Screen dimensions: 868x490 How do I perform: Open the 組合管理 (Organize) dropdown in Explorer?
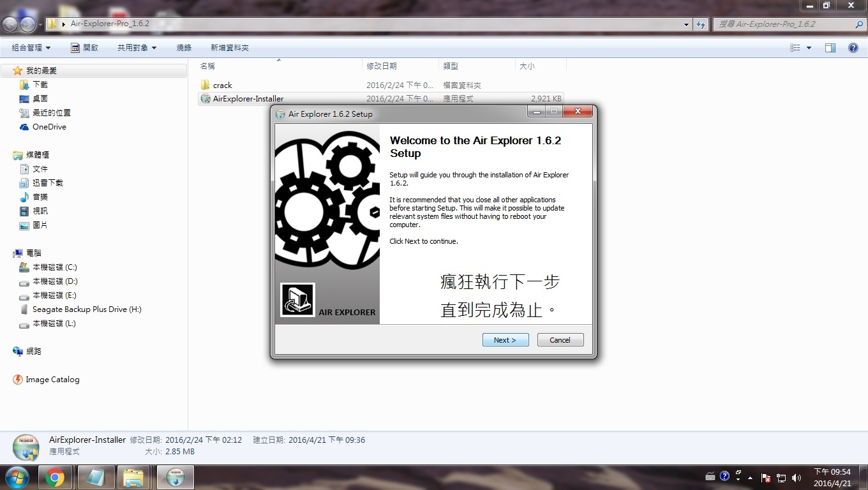[31, 48]
